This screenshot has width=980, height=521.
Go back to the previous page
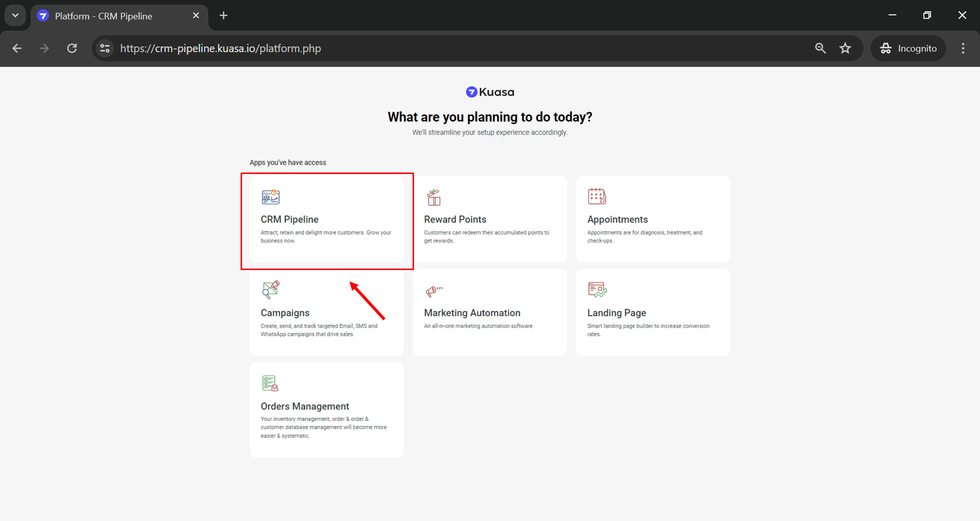click(x=17, y=48)
